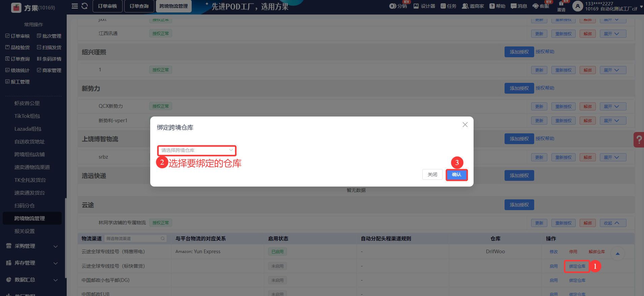The height and width of the screenshot is (296, 644).
Task: Click the search icon in 筛选物流渠道
Action: (x=163, y=238)
